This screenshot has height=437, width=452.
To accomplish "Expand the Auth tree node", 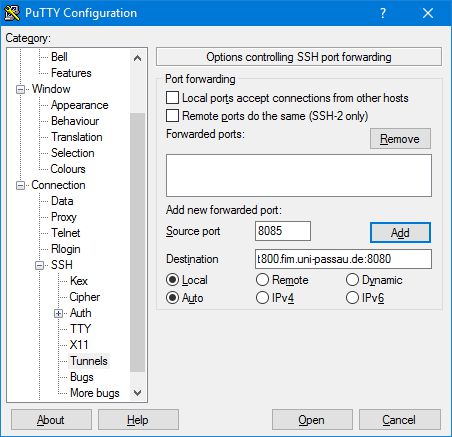I will pos(58,313).
